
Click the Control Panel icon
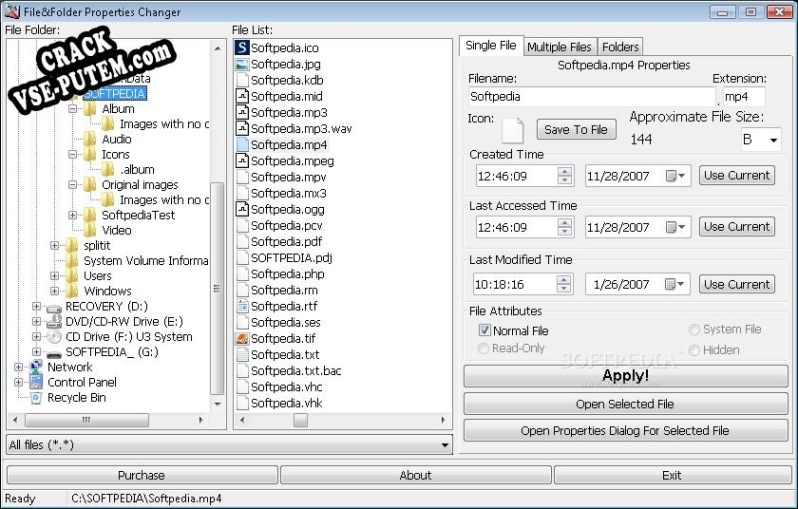tap(36, 382)
